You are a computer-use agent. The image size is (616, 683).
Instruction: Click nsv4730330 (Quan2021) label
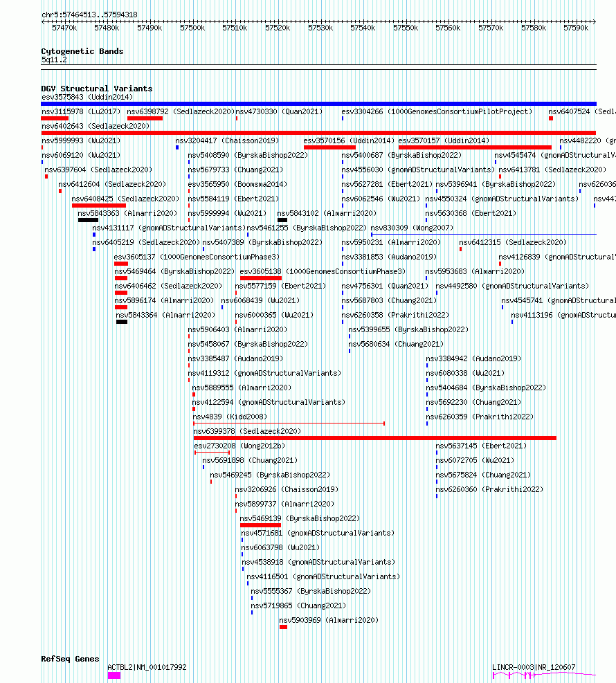(x=279, y=111)
